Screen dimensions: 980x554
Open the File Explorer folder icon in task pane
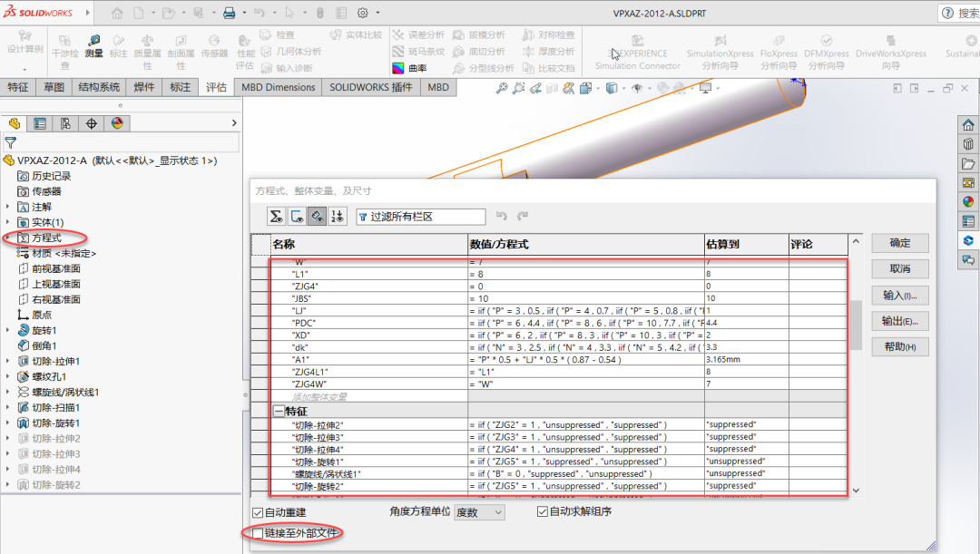tap(968, 163)
